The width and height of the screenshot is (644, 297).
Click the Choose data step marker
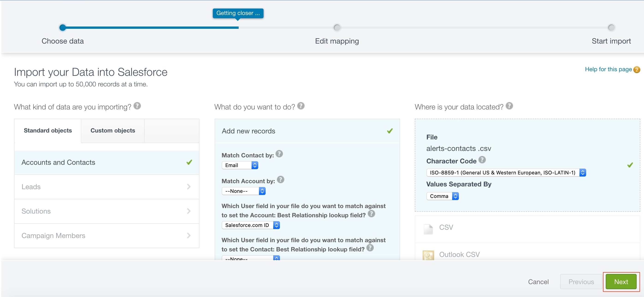[63, 27]
